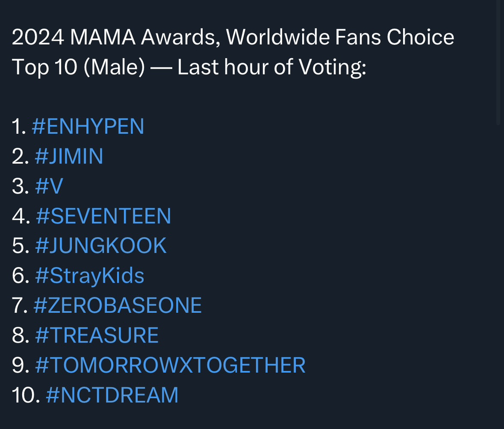The image size is (504, 429).
Task: Open the #TOMORROWXTOGETHER hashtag
Action: tap(170, 366)
